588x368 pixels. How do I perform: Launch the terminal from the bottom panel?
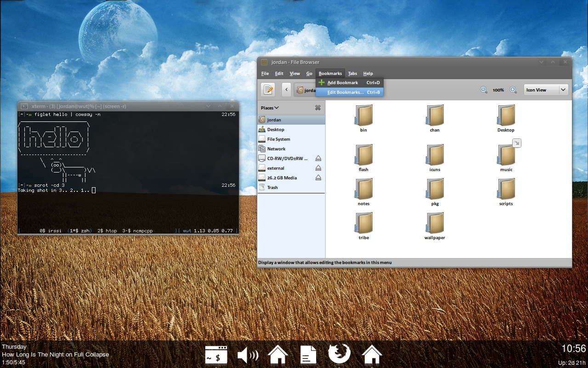point(216,355)
